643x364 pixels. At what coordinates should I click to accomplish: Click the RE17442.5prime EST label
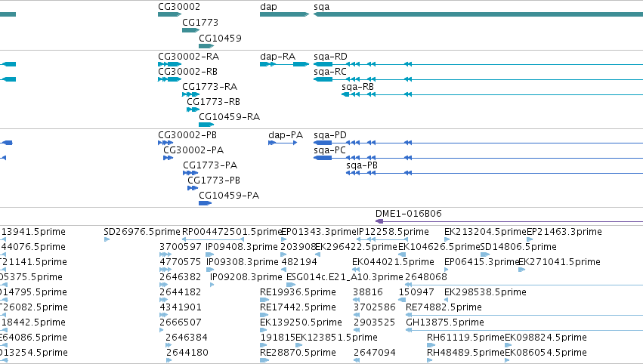click(298, 307)
